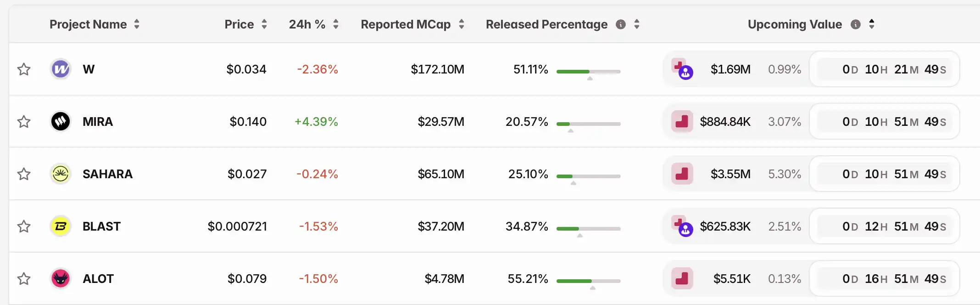The height and width of the screenshot is (305, 980).
Task: Favorite the W token with the star
Action: pos(24,69)
